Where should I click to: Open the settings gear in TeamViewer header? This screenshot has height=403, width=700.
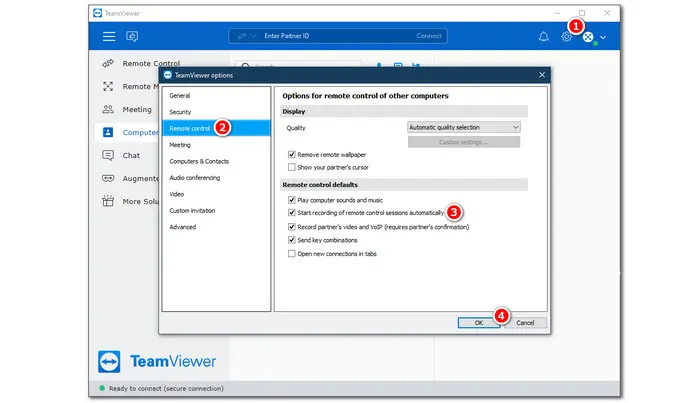pos(566,37)
